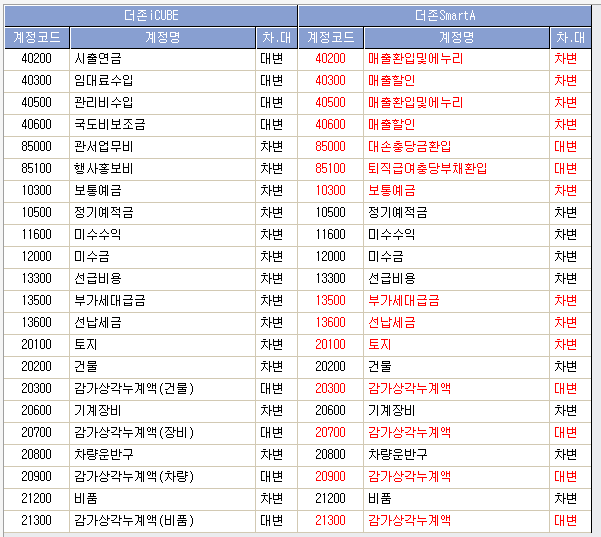Viewport: 601px width, 537px height.
Task: Click the 감가상각누계액(비품) cell
Action: point(163,521)
